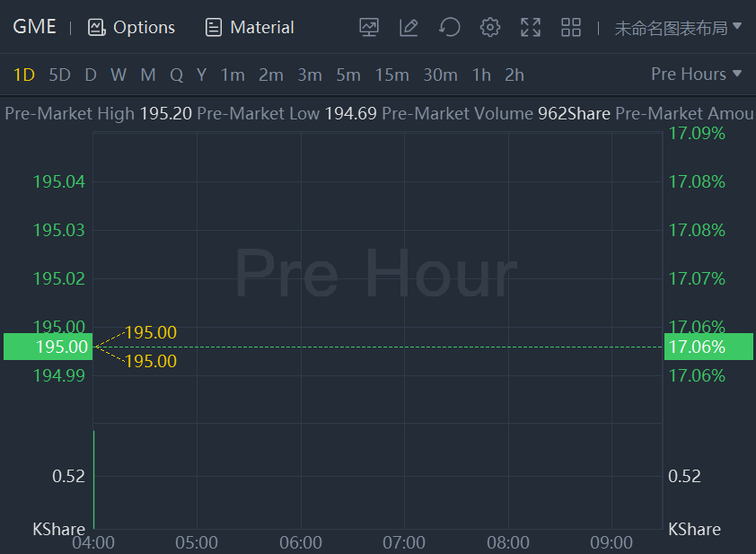Click the Material document icon
Image resolution: width=756 pixels, height=554 pixels.
pos(214,28)
